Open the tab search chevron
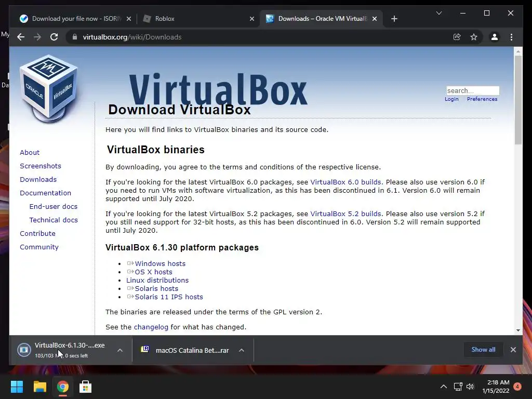 [438, 13]
